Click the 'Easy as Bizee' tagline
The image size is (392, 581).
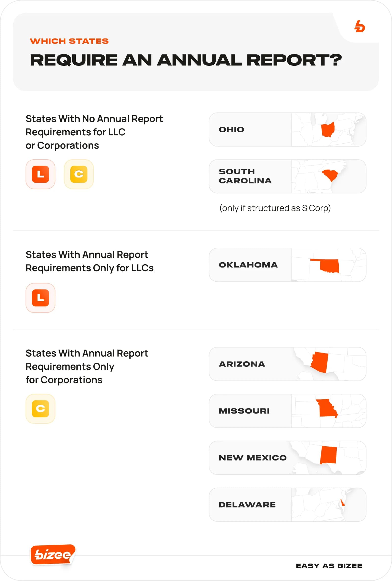click(x=329, y=566)
